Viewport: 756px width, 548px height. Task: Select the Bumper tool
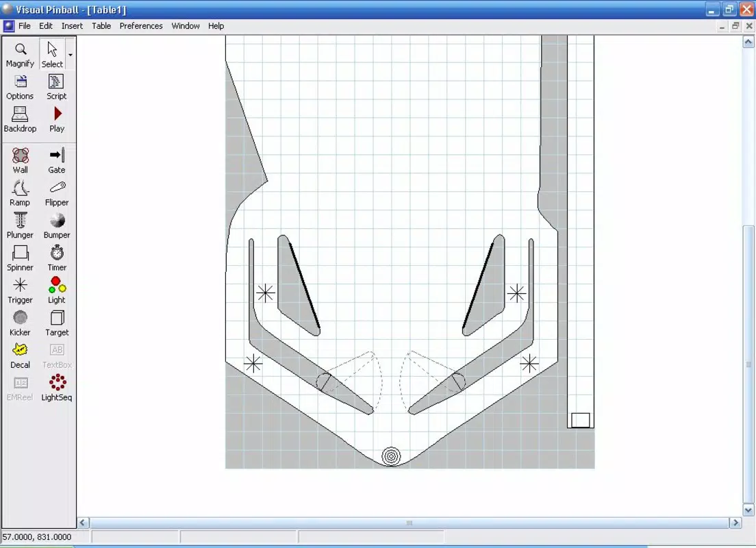pos(56,226)
